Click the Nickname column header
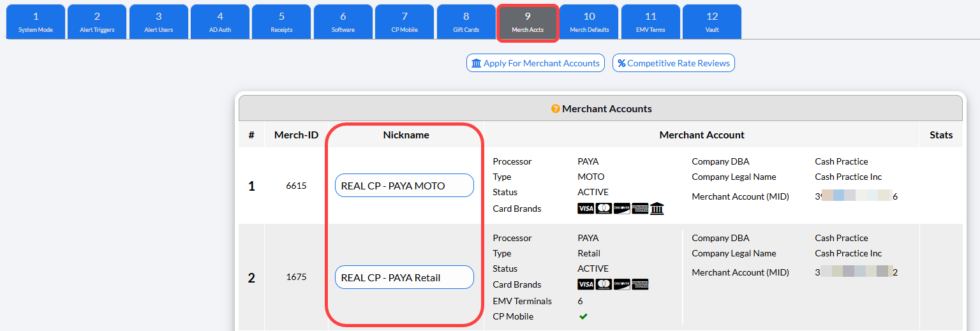Image resolution: width=980 pixels, height=331 pixels. pyautogui.click(x=406, y=135)
